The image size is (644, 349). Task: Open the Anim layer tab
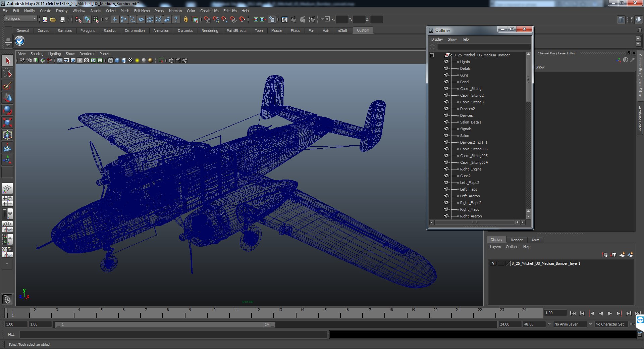tap(535, 240)
